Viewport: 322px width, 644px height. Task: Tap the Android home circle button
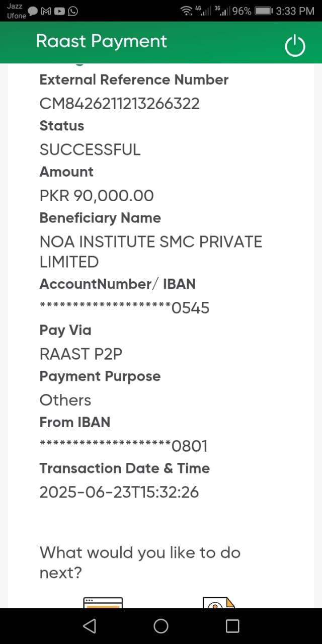(161, 626)
